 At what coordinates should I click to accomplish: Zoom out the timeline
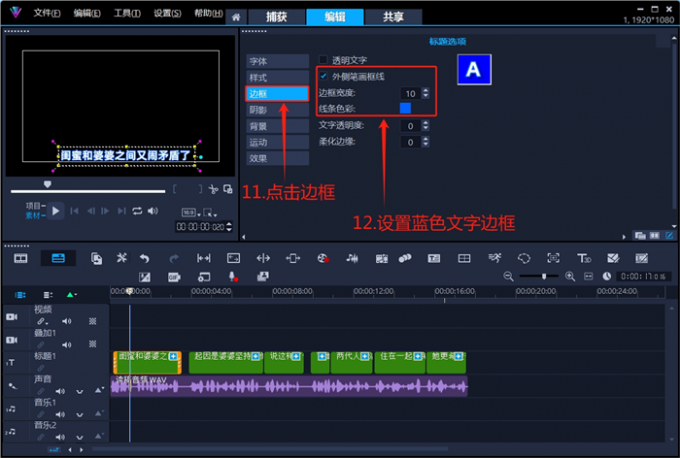point(508,276)
